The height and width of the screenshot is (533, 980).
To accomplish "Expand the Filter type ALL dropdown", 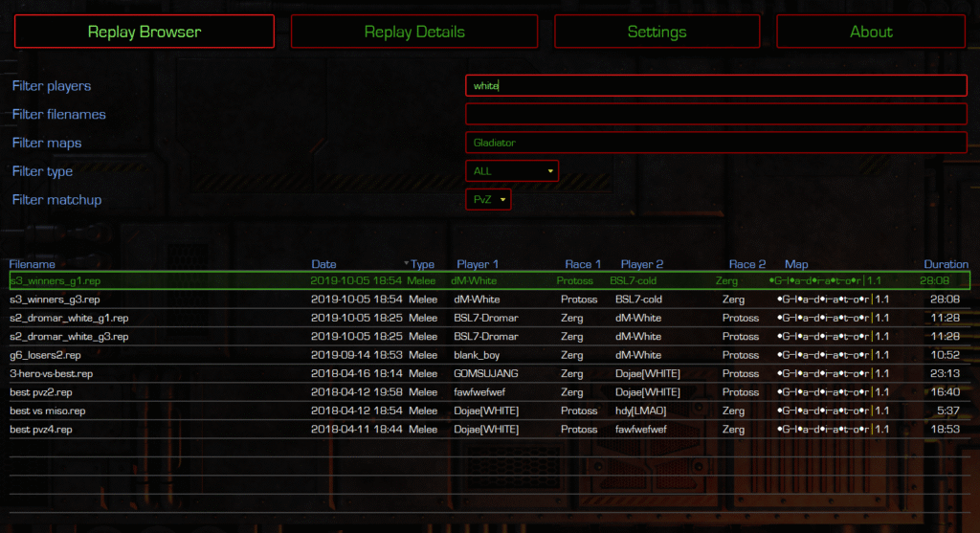I will pyautogui.click(x=512, y=171).
